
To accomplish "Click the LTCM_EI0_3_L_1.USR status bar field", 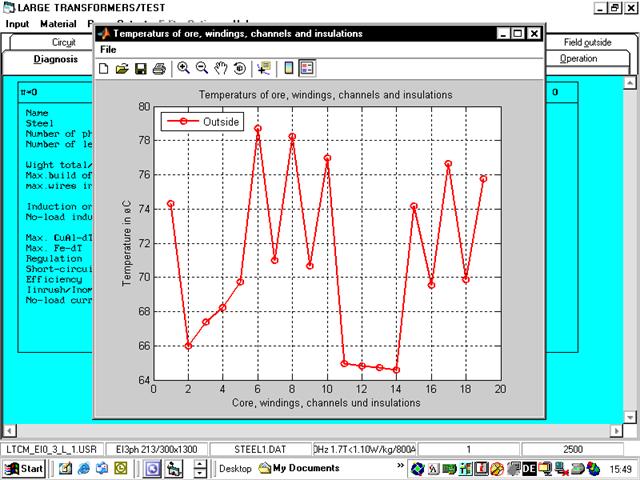I will [x=52, y=449].
